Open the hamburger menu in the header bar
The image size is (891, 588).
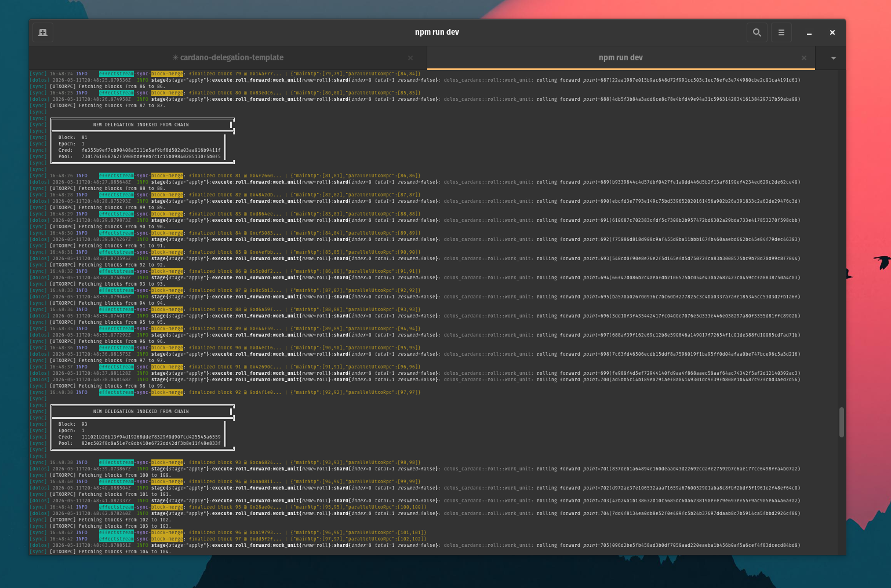781,32
